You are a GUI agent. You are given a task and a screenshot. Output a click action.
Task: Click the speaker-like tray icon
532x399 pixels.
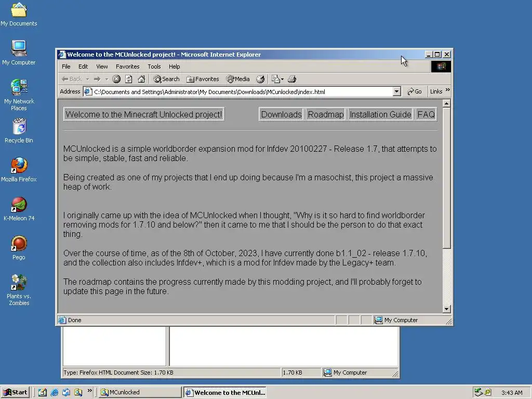487,392
